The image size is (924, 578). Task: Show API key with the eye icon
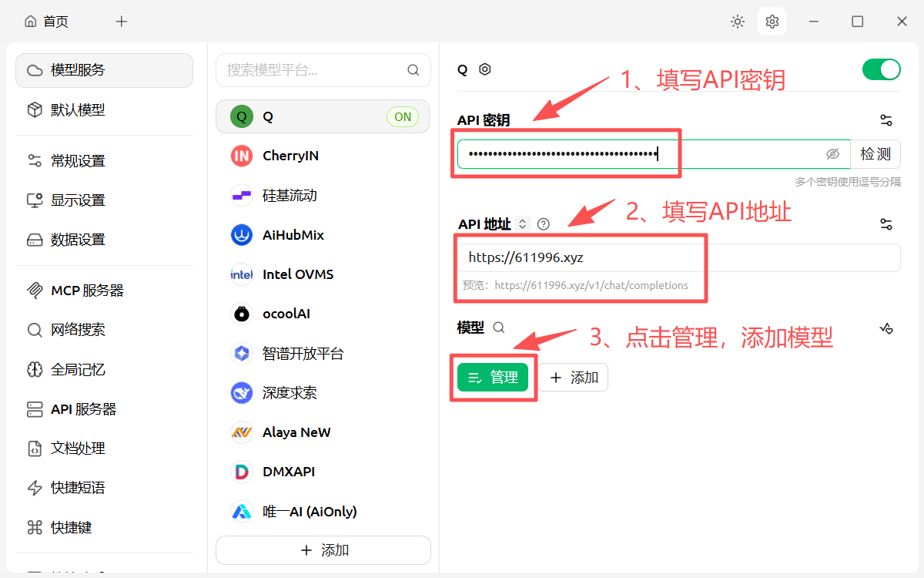(832, 154)
